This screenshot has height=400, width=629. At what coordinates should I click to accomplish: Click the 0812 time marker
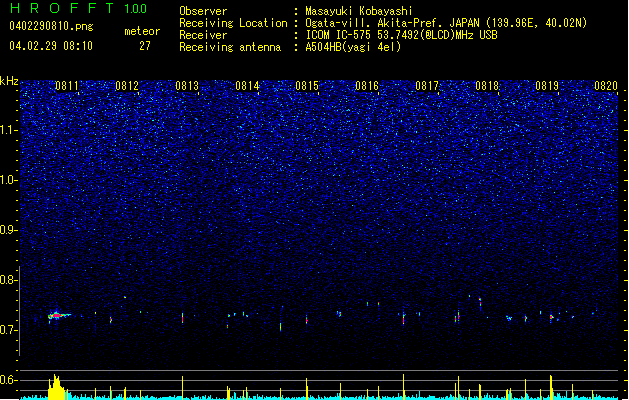[127, 86]
